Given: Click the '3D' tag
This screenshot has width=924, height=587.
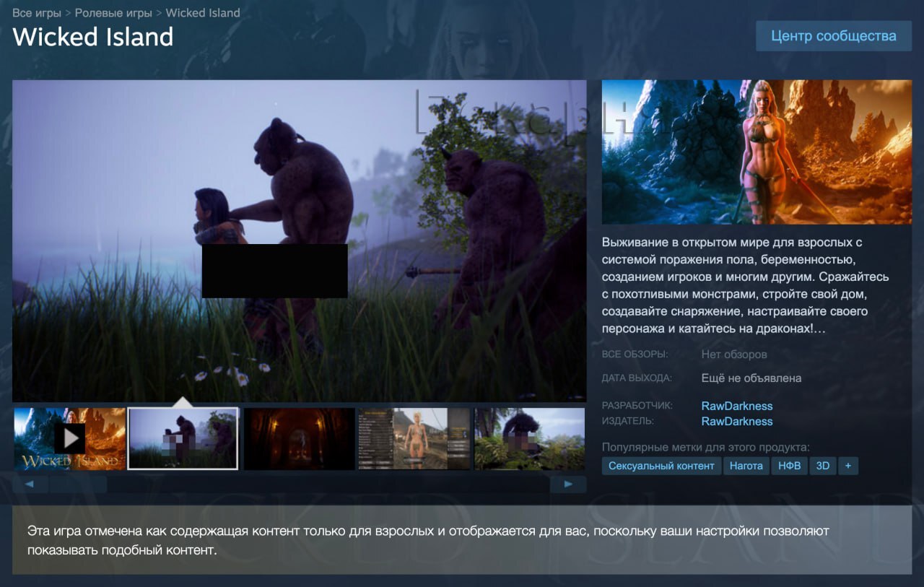Looking at the screenshot, I should 823,466.
